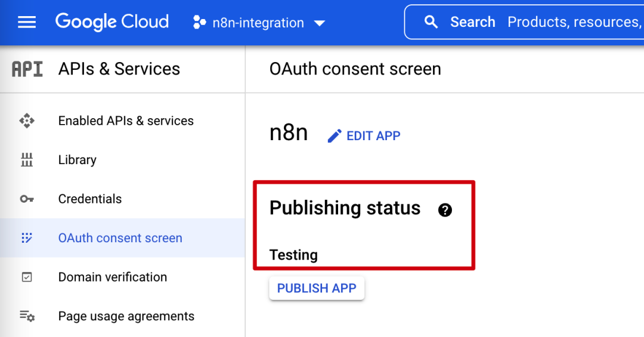Click the search magnifier icon
Viewport: 644px width, 337px height.
pyautogui.click(x=431, y=22)
